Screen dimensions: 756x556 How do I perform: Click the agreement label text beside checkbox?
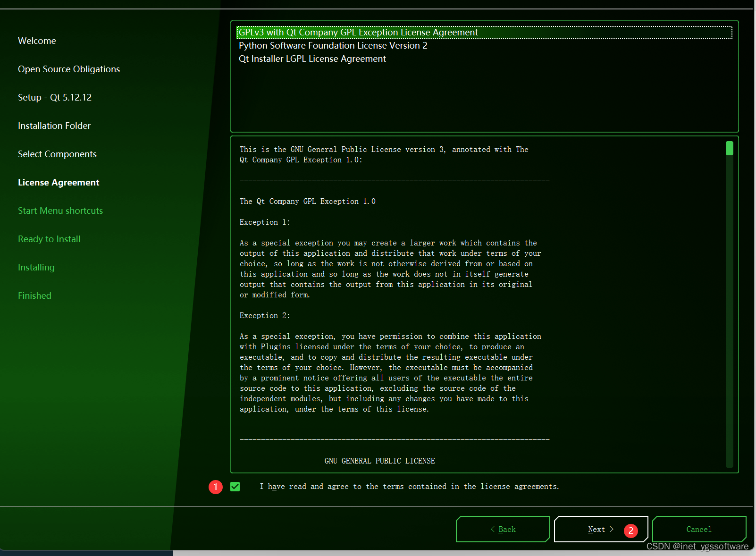(x=409, y=487)
